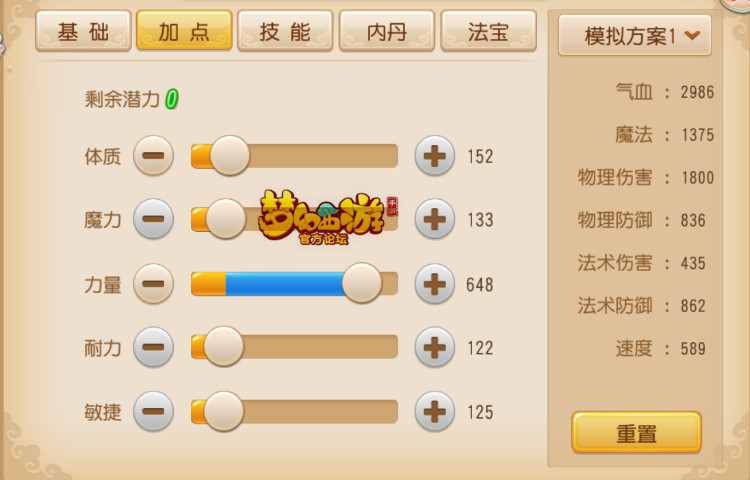Decrease 敏捷 with the minus icon
The height and width of the screenshot is (480, 750).
153,411
